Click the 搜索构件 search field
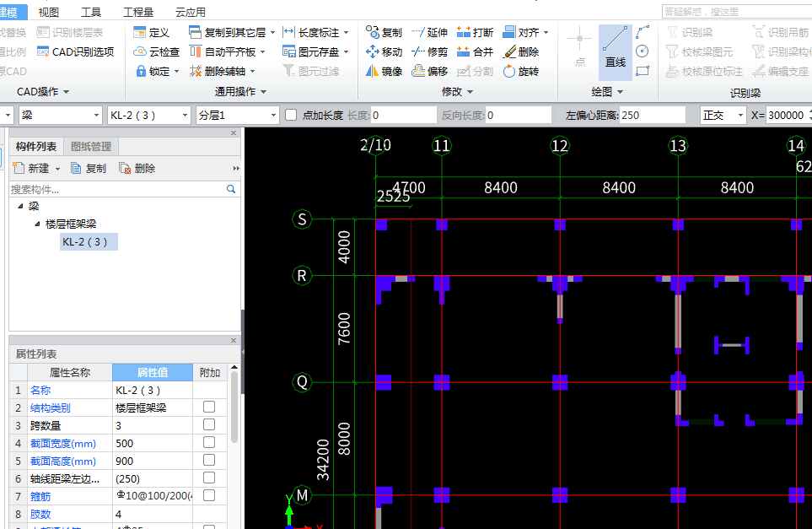Screen dimensions: 812x529 117,189
